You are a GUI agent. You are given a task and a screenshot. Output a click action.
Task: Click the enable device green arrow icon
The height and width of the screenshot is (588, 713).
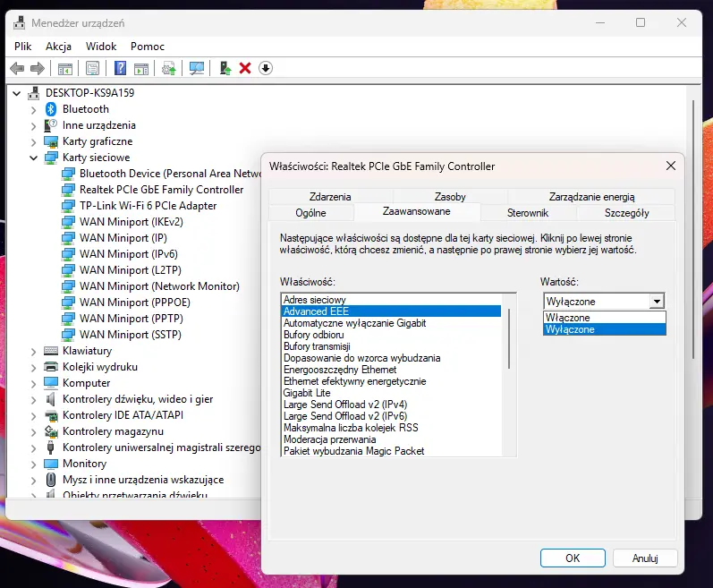[225, 69]
